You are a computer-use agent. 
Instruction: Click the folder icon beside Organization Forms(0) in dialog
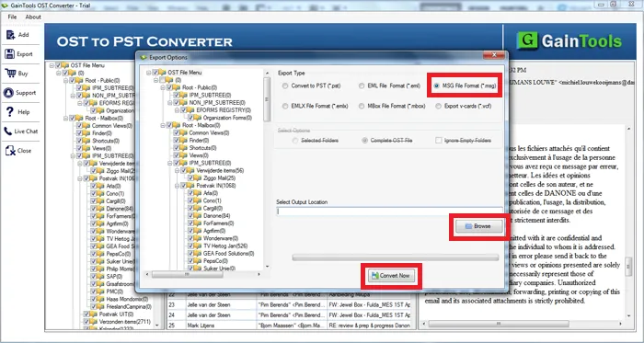[x=198, y=118]
